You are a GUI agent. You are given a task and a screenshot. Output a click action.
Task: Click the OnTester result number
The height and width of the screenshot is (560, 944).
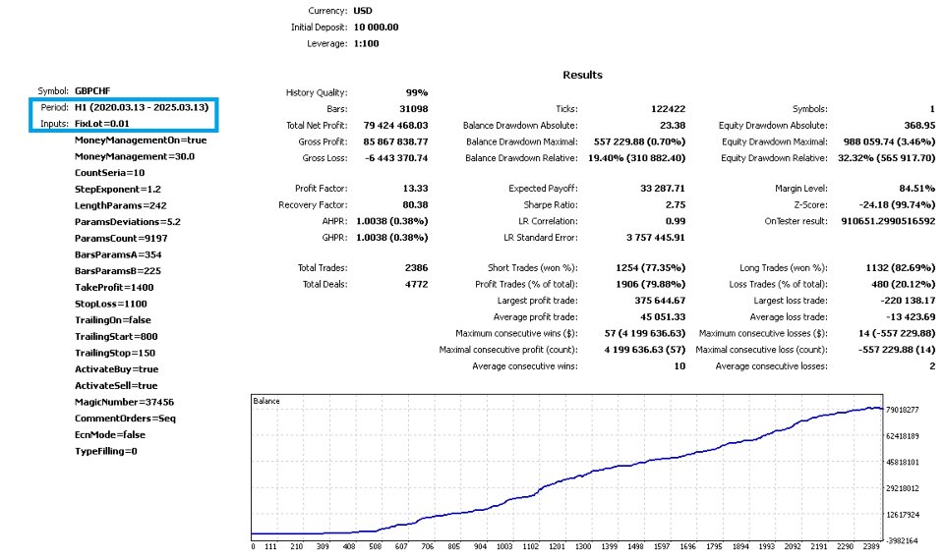pyautogui.click(x=888, y=221)
